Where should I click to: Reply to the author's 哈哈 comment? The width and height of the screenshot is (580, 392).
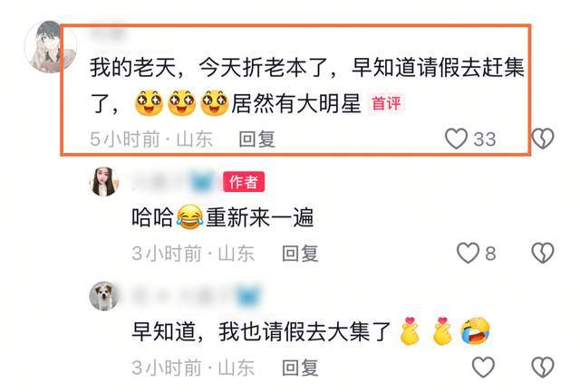(300, 253)
